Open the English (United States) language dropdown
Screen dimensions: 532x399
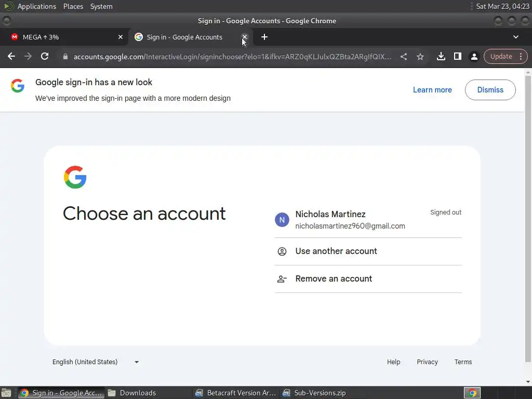[x=96, y=362]
